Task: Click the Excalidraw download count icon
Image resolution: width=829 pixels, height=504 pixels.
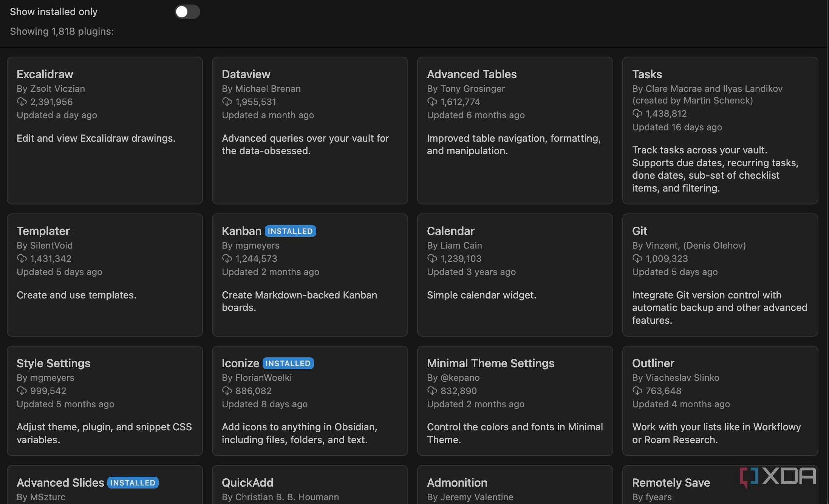Action: pos(22,102)
